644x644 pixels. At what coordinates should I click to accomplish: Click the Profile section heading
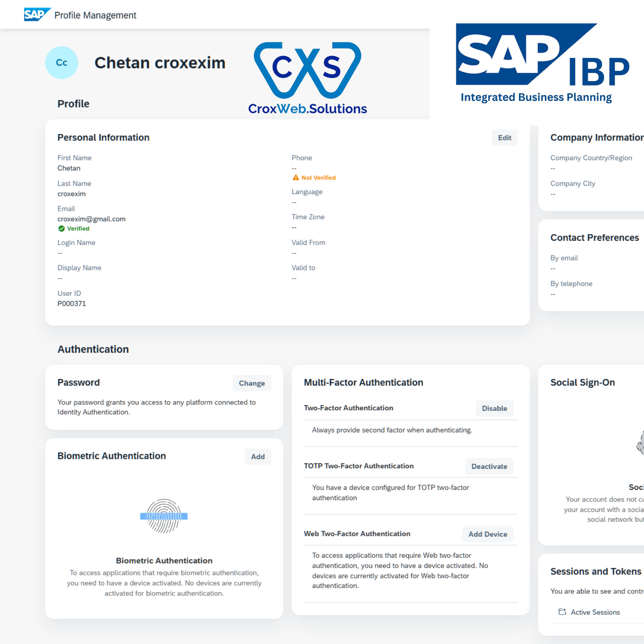(73, 104)
